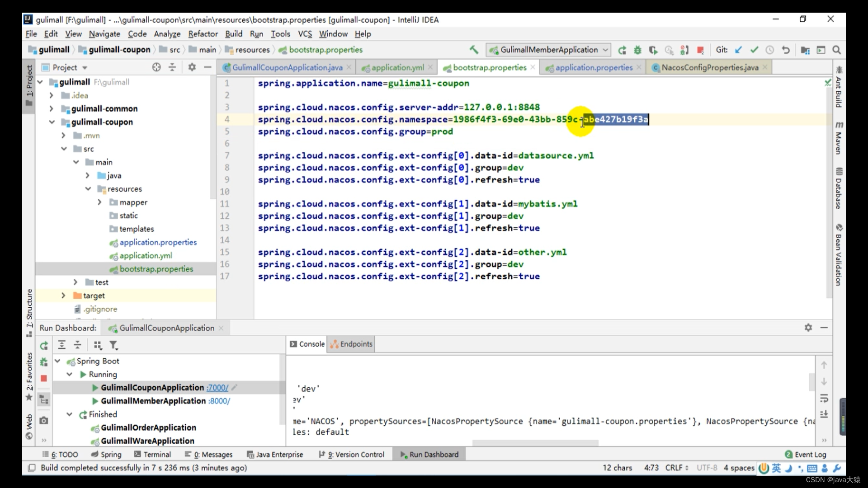Expand the mapper folder node
The image size is (868, 488).
100,202
